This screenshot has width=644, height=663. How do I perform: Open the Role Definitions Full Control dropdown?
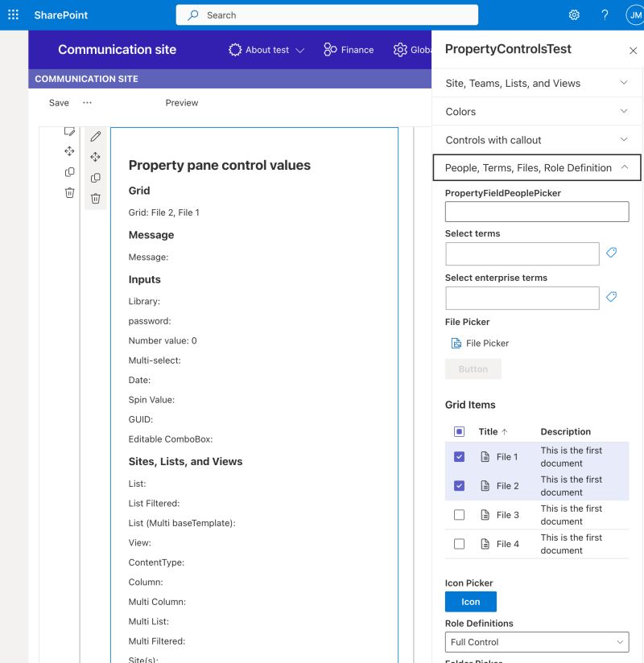pos(537,642)
